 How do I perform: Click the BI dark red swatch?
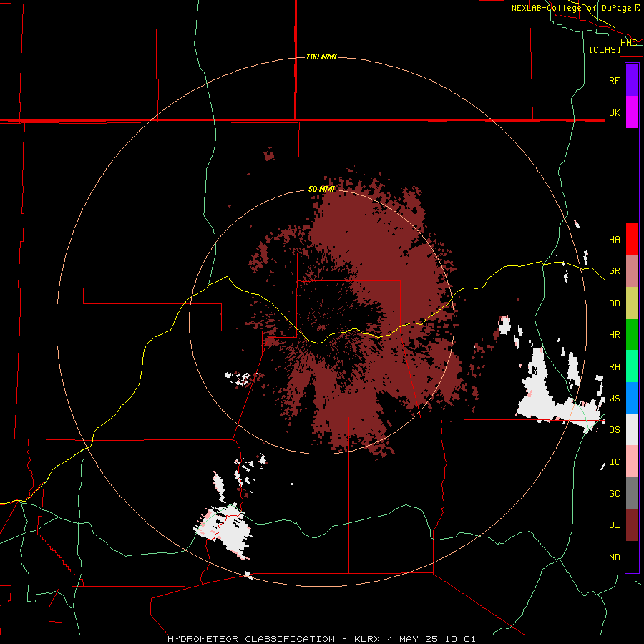click(x=632, y=525)
